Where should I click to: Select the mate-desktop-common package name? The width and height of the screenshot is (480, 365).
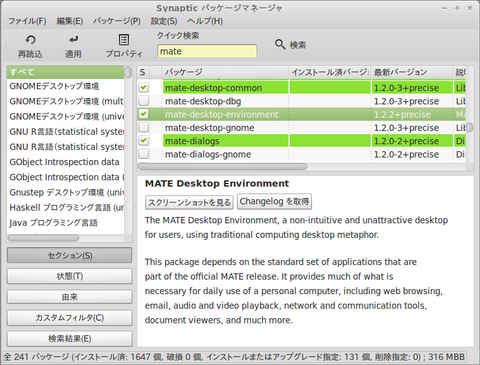coord(213,88)
